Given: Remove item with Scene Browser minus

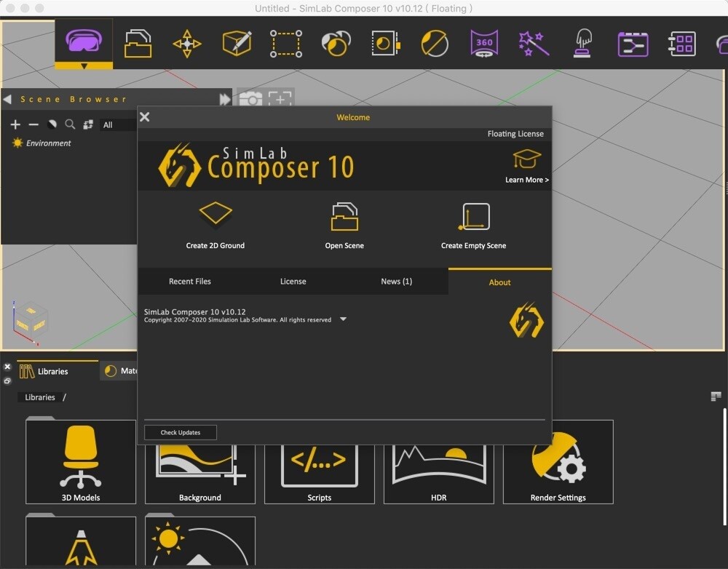Looking at the screenshot, I should [33, 124].
